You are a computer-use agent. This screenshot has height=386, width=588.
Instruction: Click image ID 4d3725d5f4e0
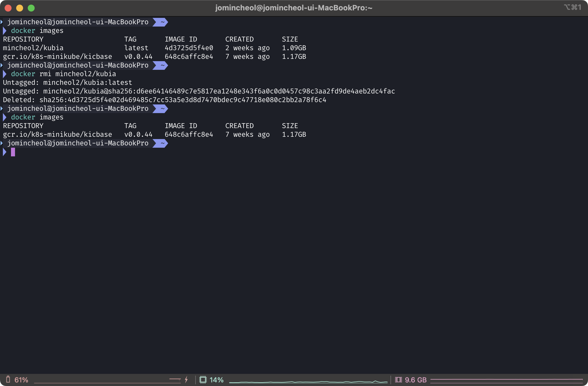[x=189, y=48]
